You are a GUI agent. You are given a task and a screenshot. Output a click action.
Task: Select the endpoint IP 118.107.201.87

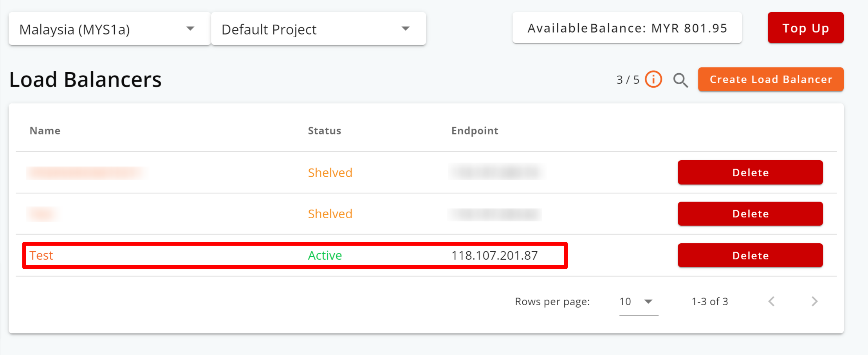[494, 255]
